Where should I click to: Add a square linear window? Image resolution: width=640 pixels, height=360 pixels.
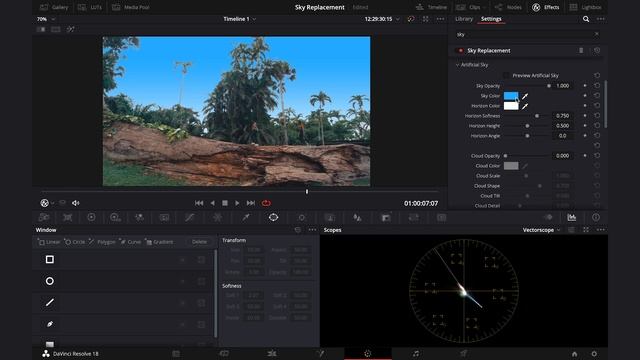[50, 260]
